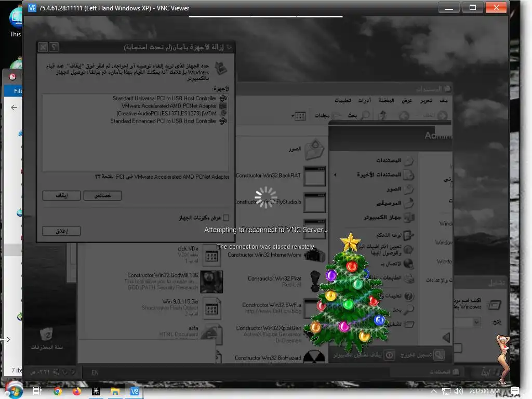Open the عرض (View) menu in Explorer window
This screenshot has width=532, height=399.
[407, 100]
